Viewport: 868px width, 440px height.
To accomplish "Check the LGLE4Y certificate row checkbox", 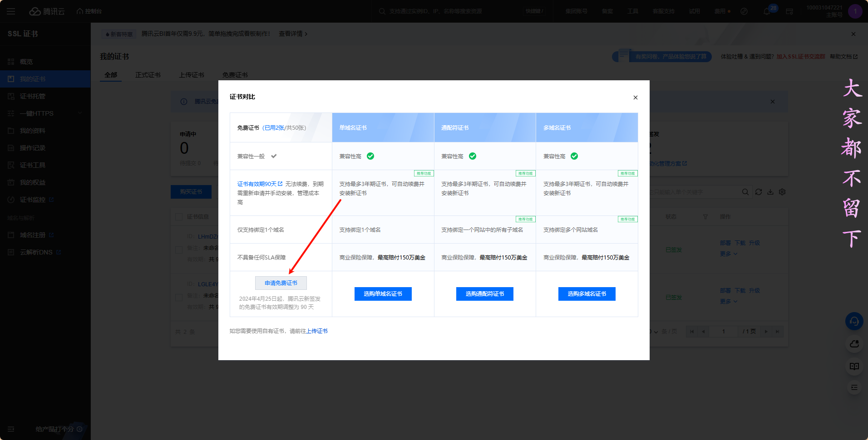I will tap(179, 297).
